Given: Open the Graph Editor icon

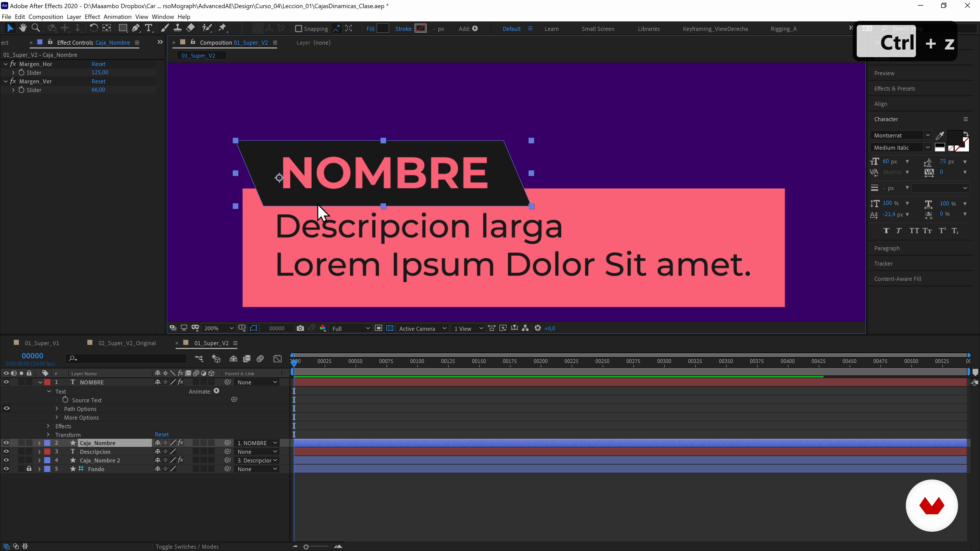Looking at the screenshot, I should pyautogui.click(x=278, y=359).
